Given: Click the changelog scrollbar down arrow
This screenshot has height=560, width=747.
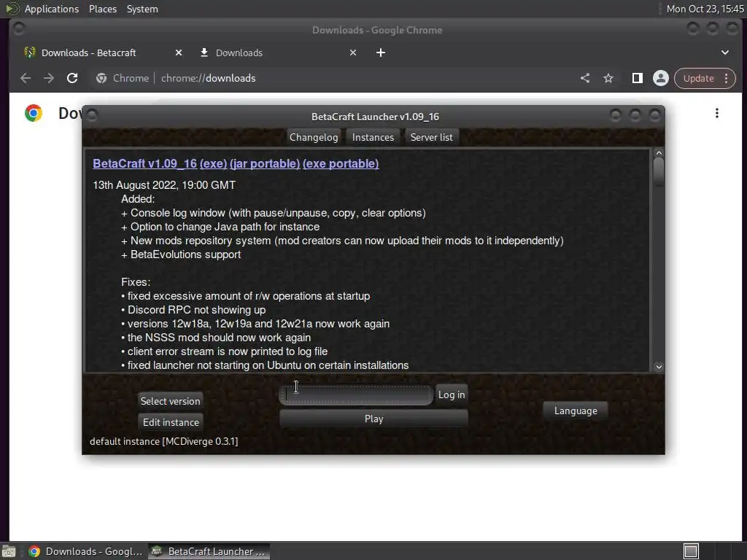Looking at the screenshot, I should [659, 367].
